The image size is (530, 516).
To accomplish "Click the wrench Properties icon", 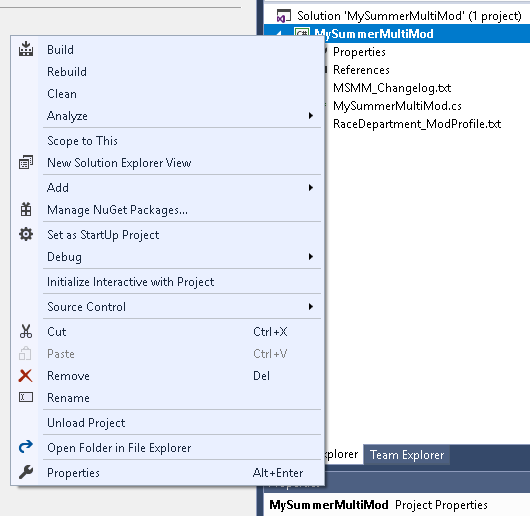I will [26, 472].
